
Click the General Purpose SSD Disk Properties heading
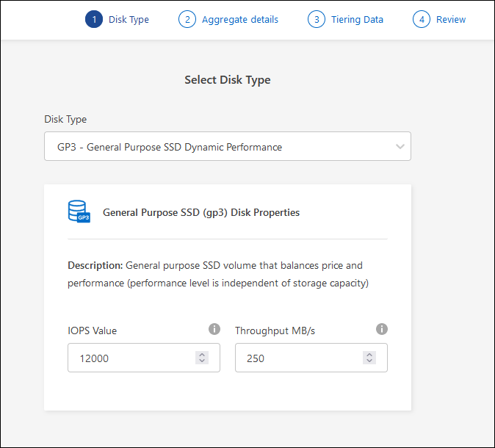click(x=200, y=213)
